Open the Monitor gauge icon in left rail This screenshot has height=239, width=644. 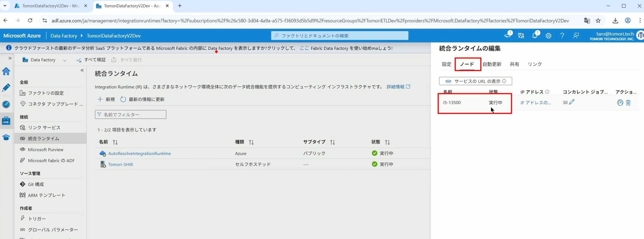coord(6,104)
